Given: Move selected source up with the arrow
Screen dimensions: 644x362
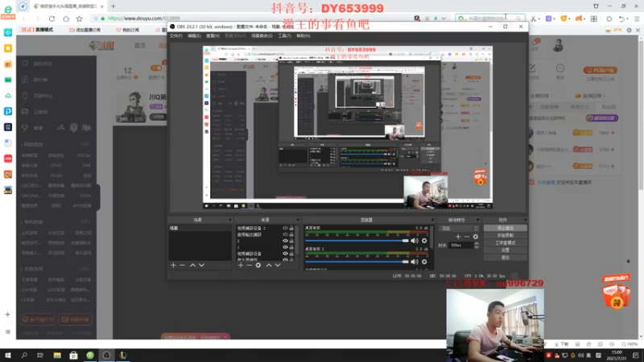Looking at the screenshot, I should [x=269, y=265].
